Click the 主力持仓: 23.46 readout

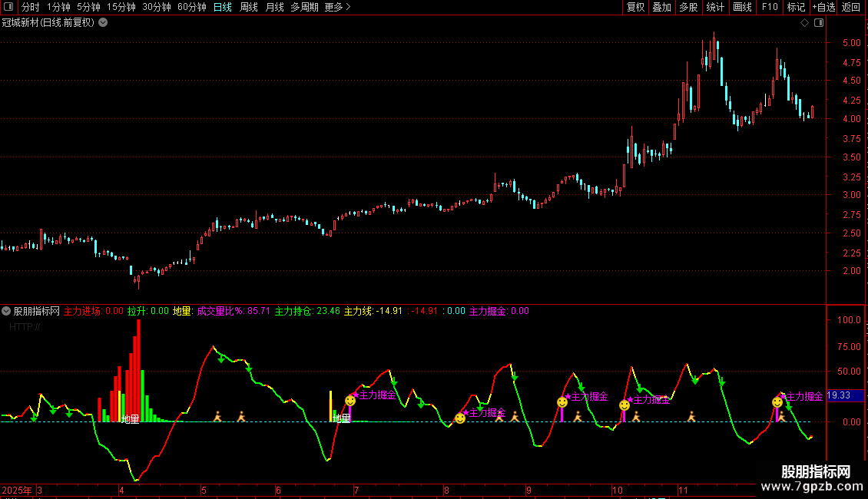(307, 311)
